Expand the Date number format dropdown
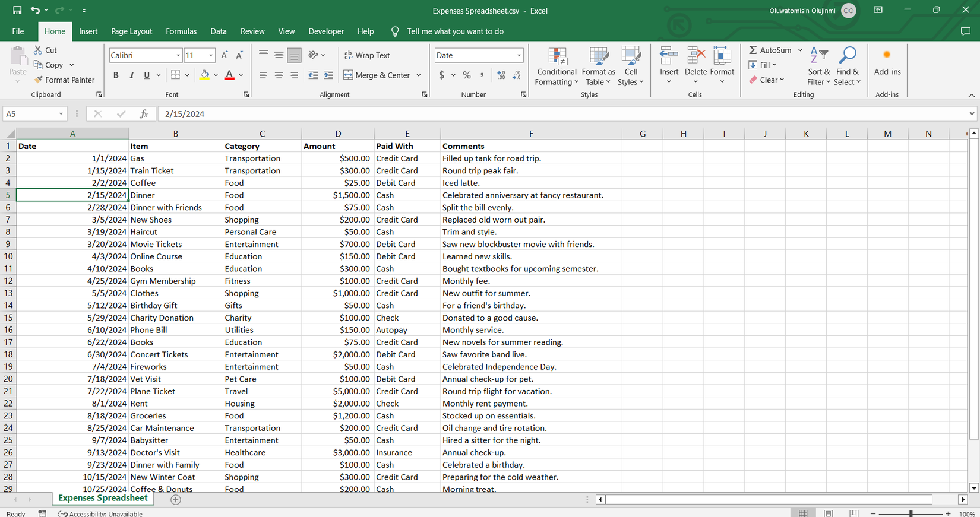 click(519, 55)
